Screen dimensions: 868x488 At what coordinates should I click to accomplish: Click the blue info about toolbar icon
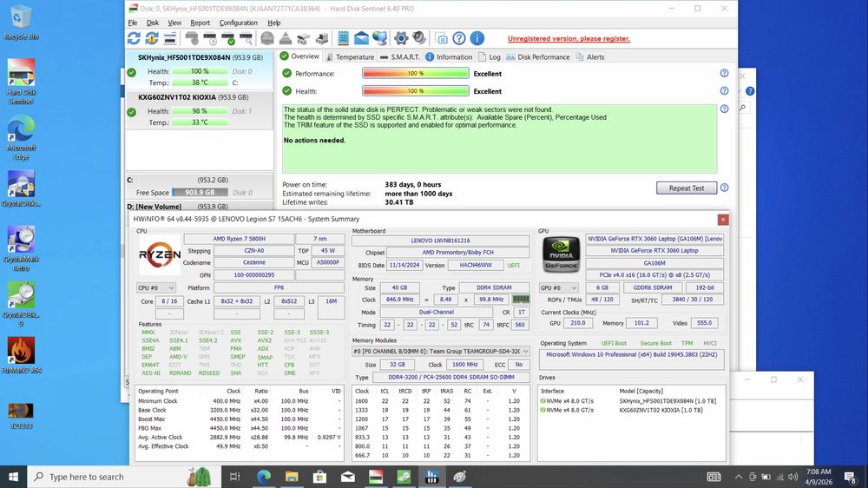tap(477, 38)
